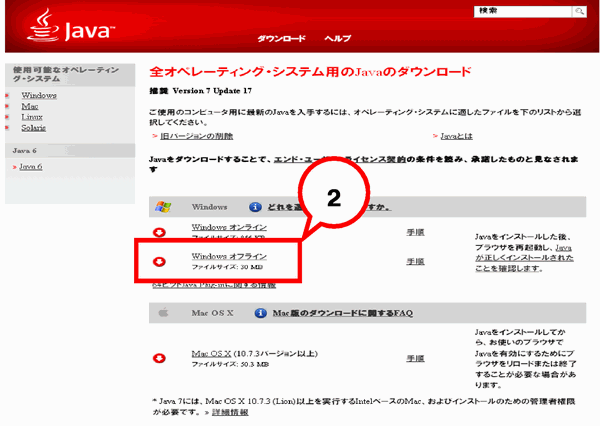Screen dimensions: 600x426
Task: Open the Windows オンライン download link
Action: pos(229,227)
